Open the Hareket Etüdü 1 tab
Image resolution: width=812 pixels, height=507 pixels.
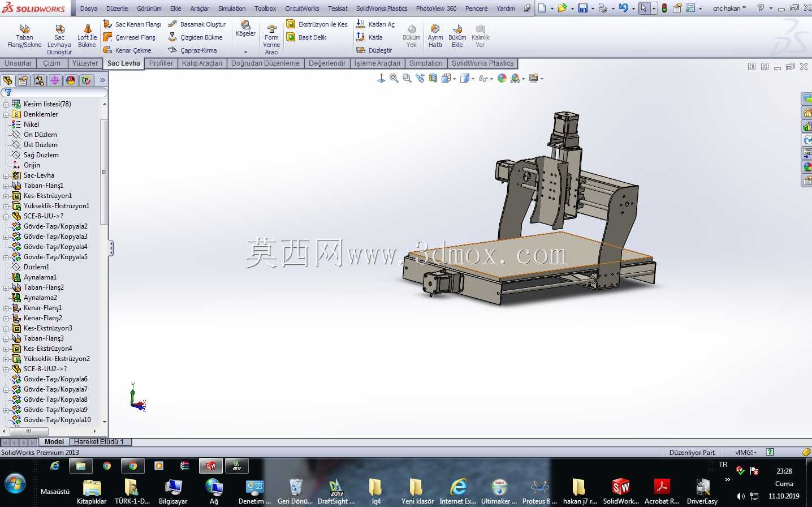(99, 442)
